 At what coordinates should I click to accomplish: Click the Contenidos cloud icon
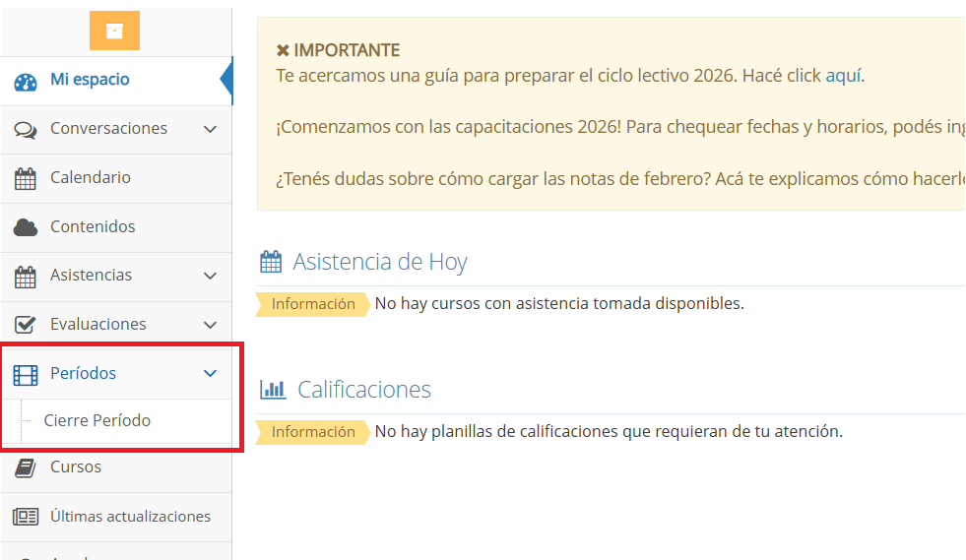click(26, 227)
